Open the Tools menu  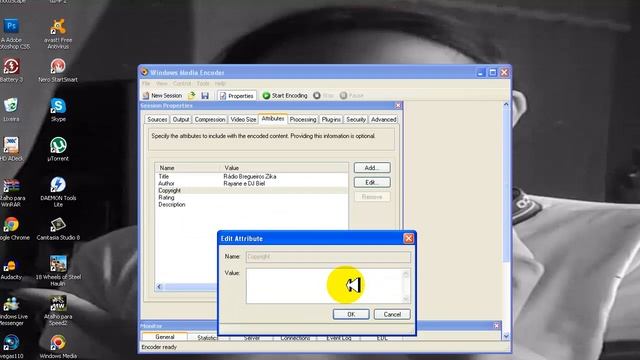[203, 83]
